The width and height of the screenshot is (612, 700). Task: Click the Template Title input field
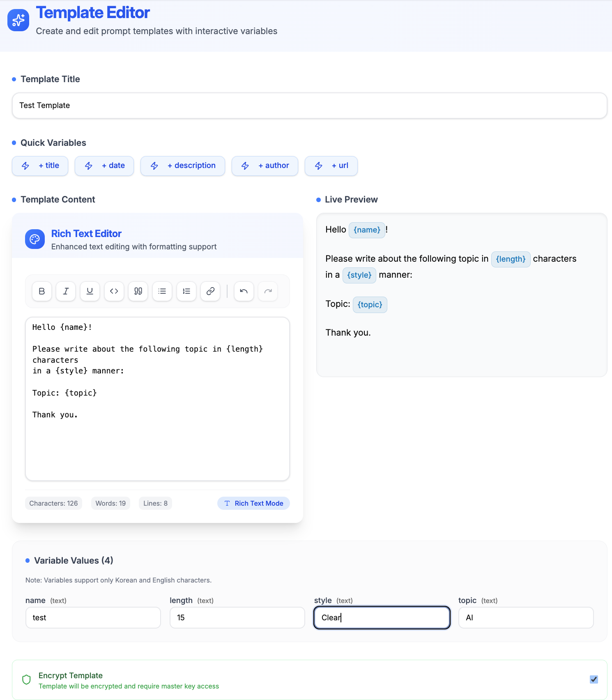click(x=309, y=106)
